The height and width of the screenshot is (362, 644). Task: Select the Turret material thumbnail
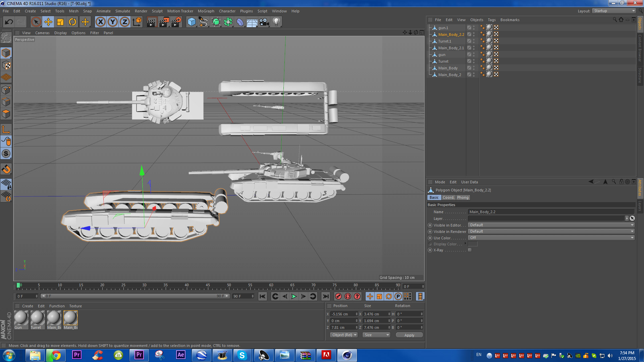(x=37, y=318)
